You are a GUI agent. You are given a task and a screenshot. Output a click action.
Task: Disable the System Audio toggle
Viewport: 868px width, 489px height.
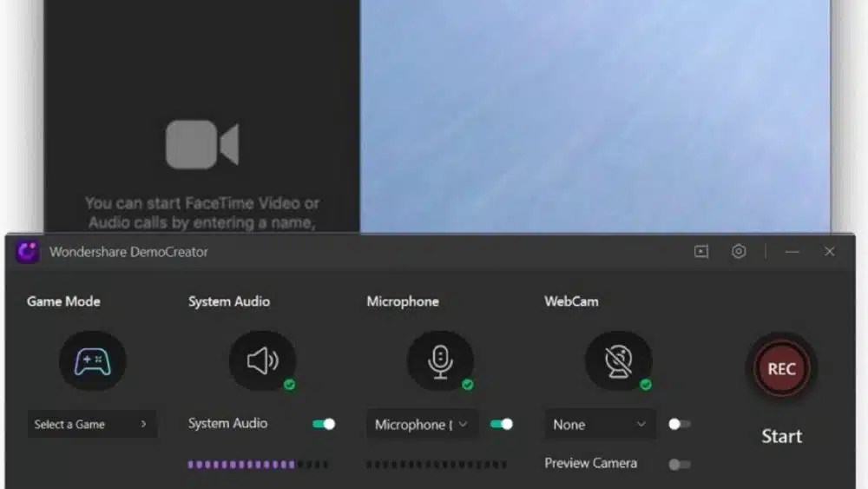324,424
